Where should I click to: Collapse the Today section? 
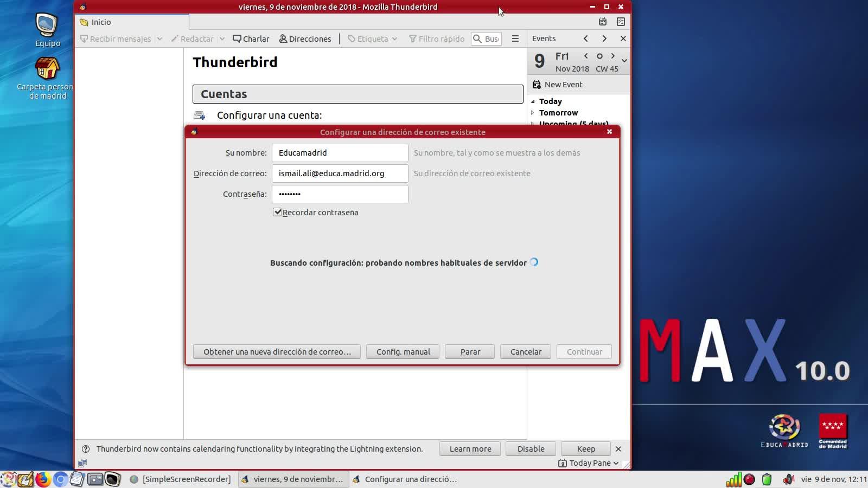[x=533, y=101]
